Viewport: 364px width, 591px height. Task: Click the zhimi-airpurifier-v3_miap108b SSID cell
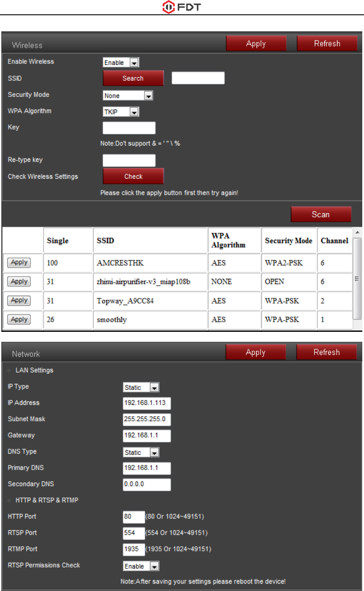[150, 282]
